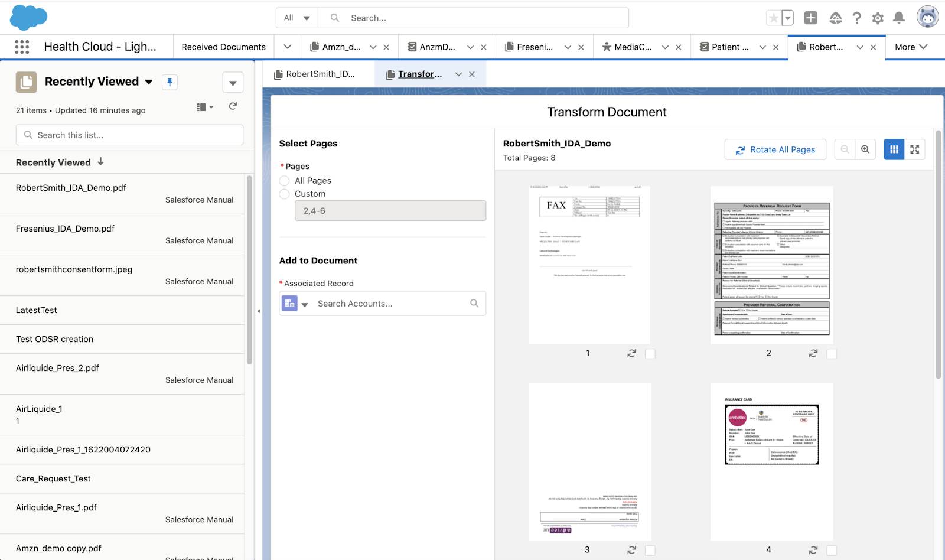Sort by the Recently Viewed column header
Image resolution: width=945 pixels, height=560 pixels.
click(60, 162)
